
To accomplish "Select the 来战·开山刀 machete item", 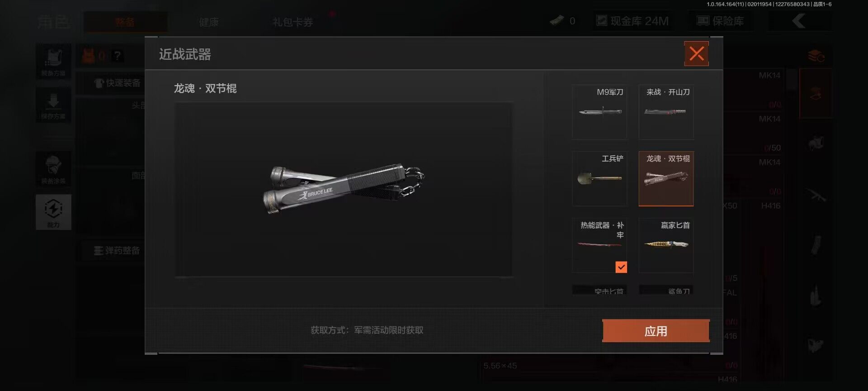I will 666,112.
